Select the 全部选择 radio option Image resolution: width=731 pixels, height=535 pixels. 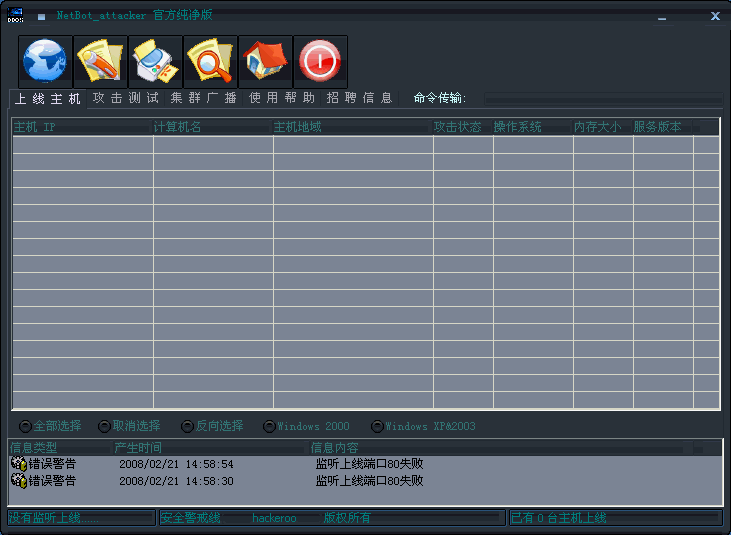pos(26,426)
